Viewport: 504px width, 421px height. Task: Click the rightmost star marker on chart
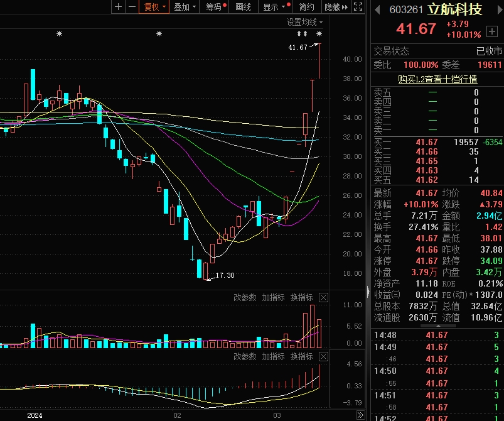click(x=319, y=33)
